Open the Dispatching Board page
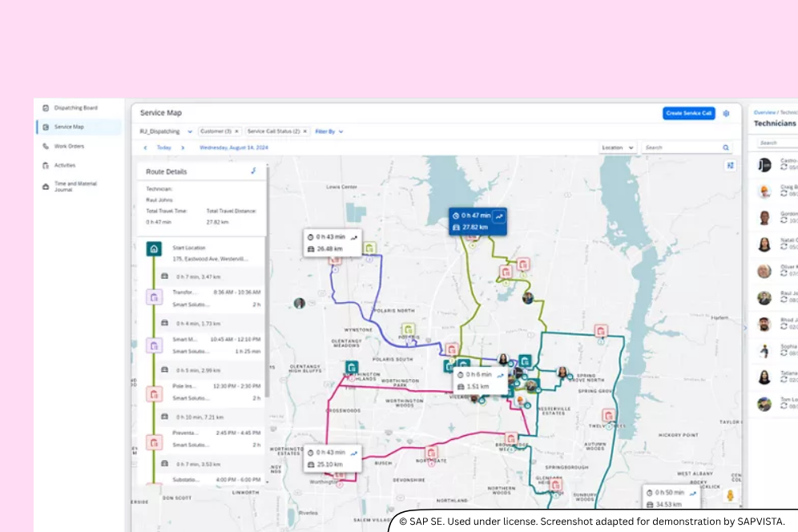Image resolution: width=798 pixels, height=532 pixels. (76, 108)
